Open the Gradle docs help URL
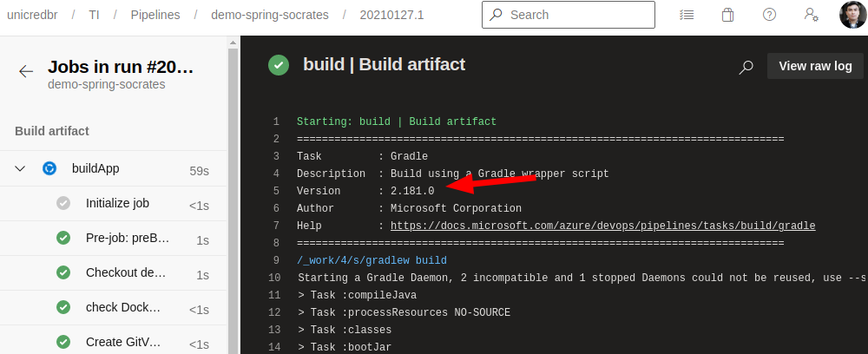 pyautogui.click(x=603, y=226)
